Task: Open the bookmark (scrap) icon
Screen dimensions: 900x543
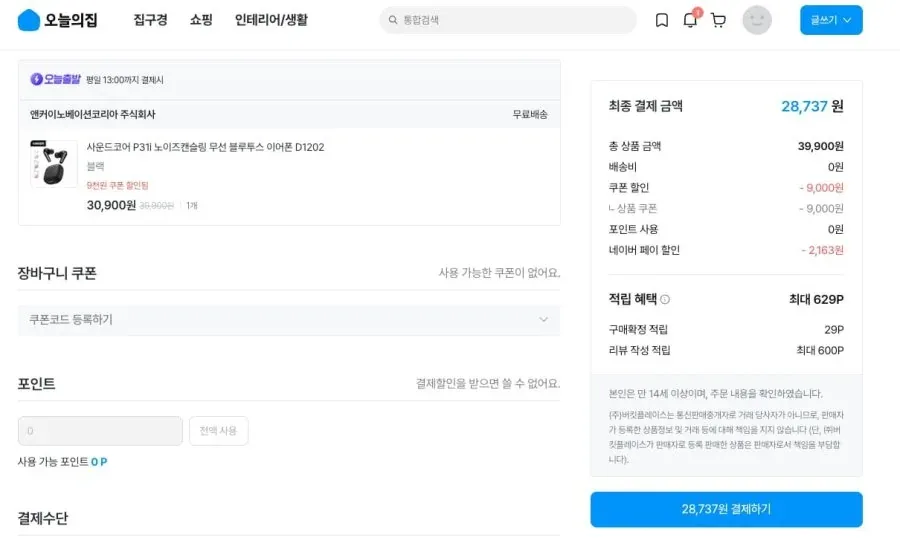Action: pos(661,20)
